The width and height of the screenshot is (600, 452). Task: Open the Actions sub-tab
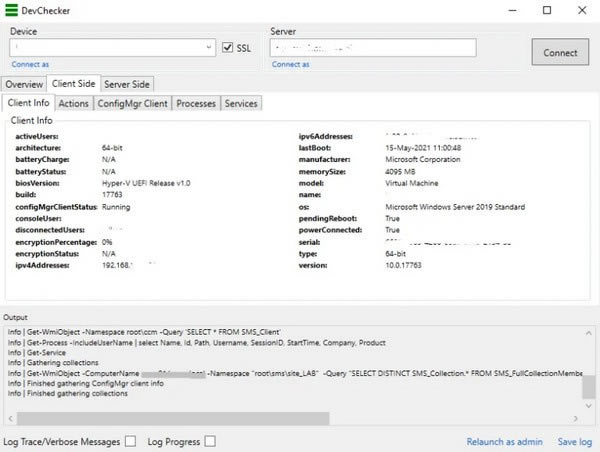pos(73,104)
